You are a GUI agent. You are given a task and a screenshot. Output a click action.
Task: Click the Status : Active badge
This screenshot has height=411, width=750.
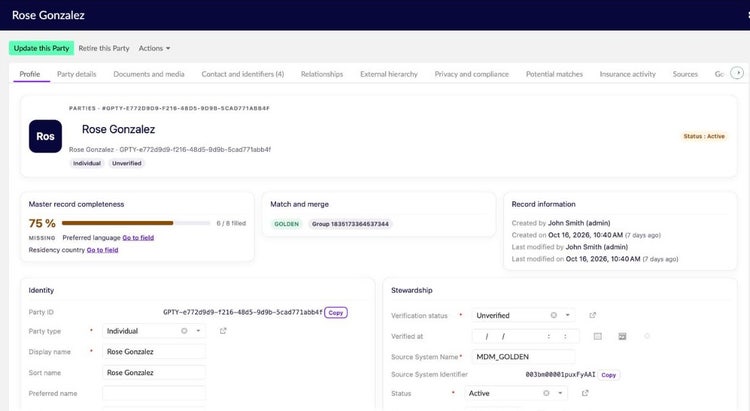[704, 136]
